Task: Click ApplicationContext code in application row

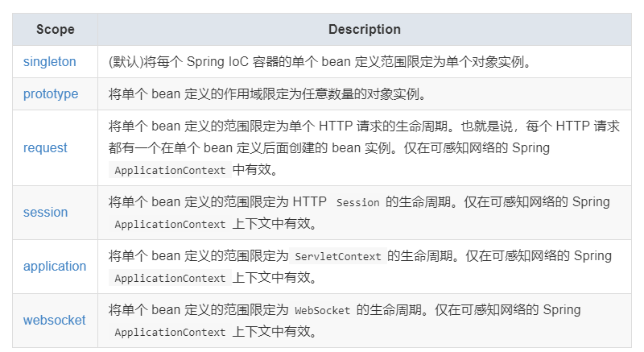Action: coord(170,278)
